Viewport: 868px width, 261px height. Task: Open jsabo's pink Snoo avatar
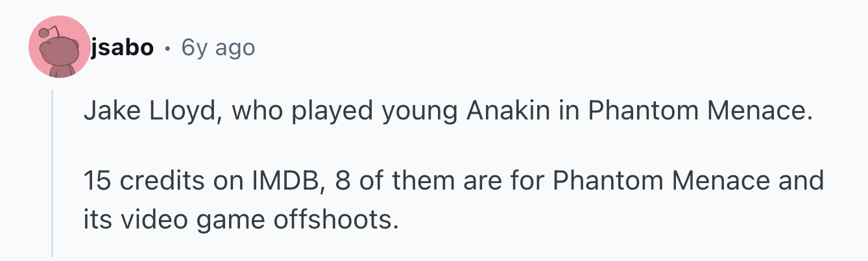point(58,47)
